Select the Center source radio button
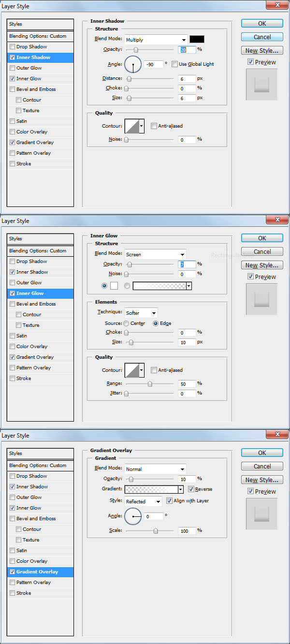The image size is (290, 644). point(126,323)
